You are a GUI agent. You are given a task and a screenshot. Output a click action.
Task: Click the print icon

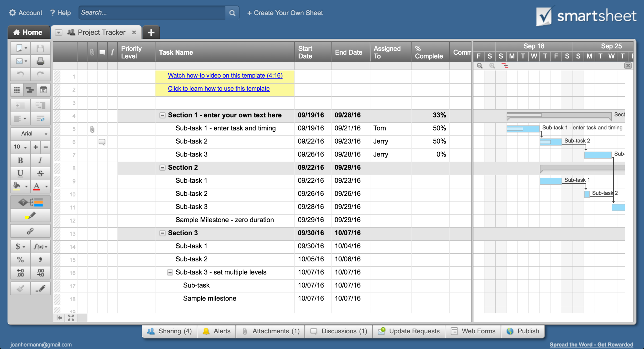tap(40, 61)
